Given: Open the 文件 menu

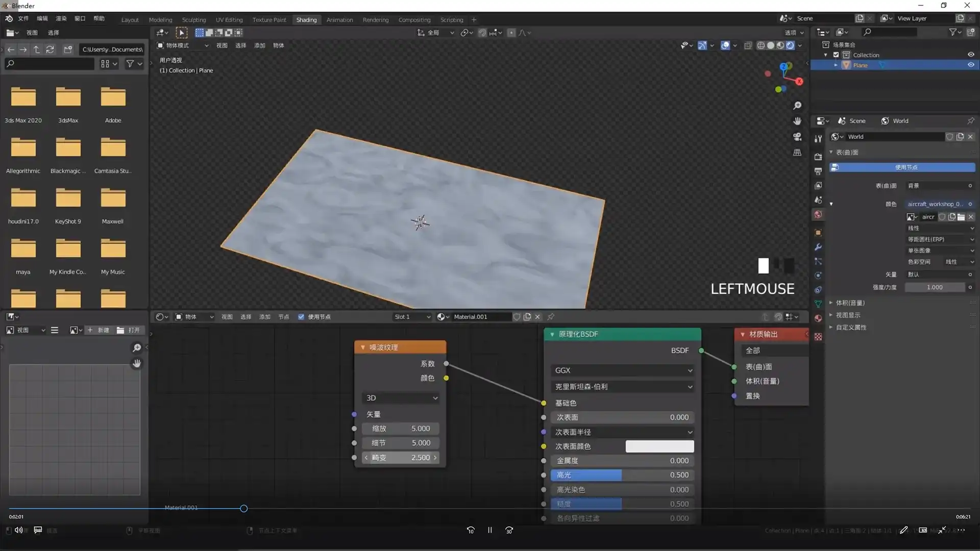Looking at the screenshot, I should coord(22,18).
